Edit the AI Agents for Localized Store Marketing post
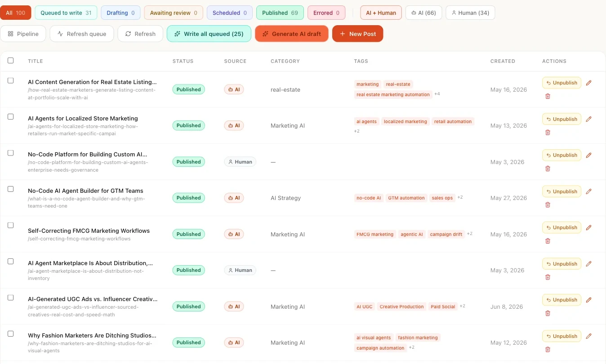606x364 pixels. pos(588,119)
